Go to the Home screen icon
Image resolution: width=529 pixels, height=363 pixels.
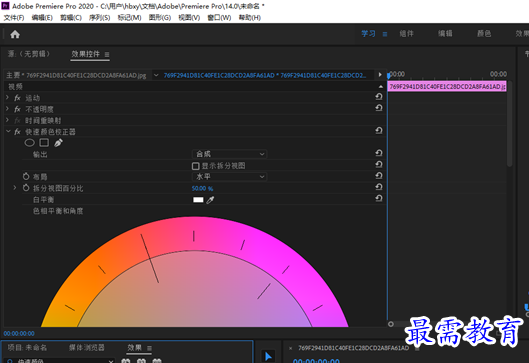pos(15,34)
